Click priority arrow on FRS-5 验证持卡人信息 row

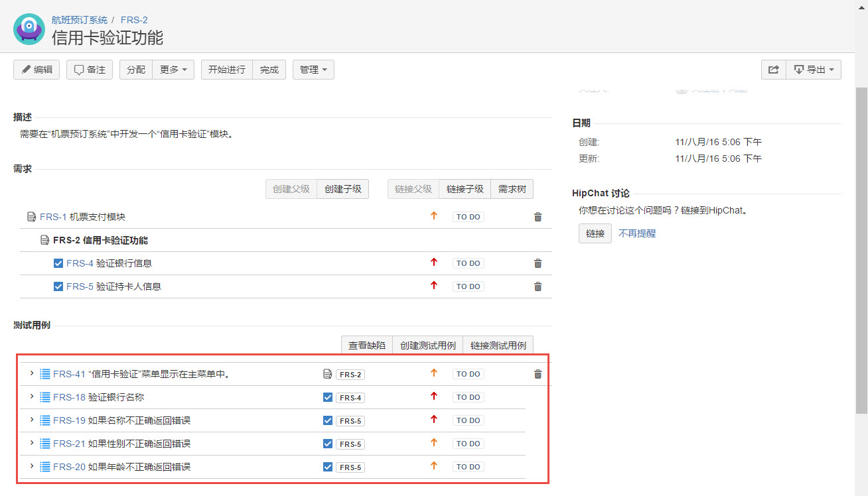[x=434, y=286]
